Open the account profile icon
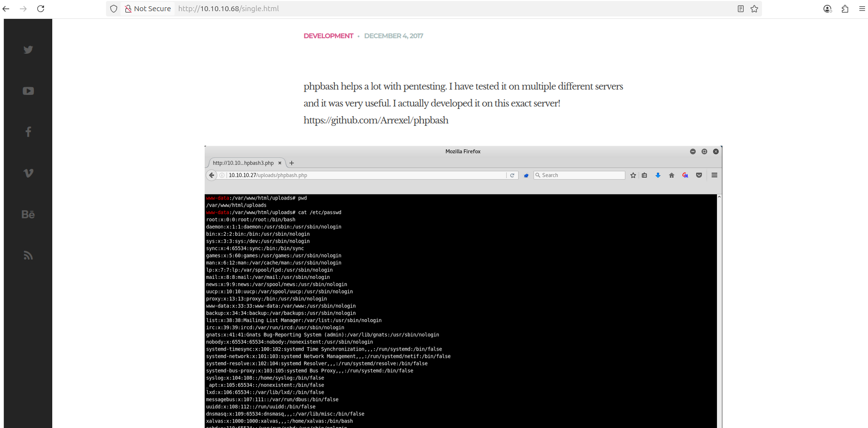The image size is (868, 428). [x=827, y=9]
